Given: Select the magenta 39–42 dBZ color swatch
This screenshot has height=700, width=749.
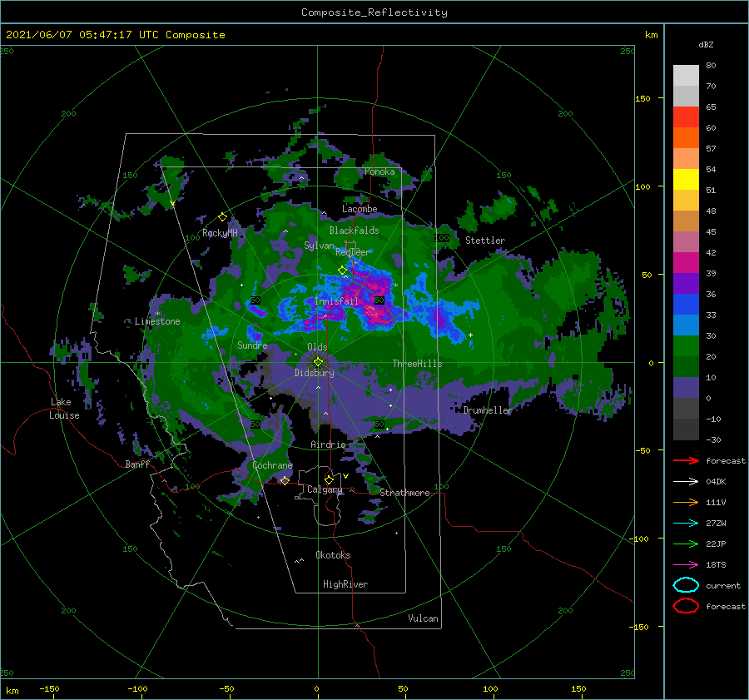Looking at the screenshot, I should [x=686, y=263].
